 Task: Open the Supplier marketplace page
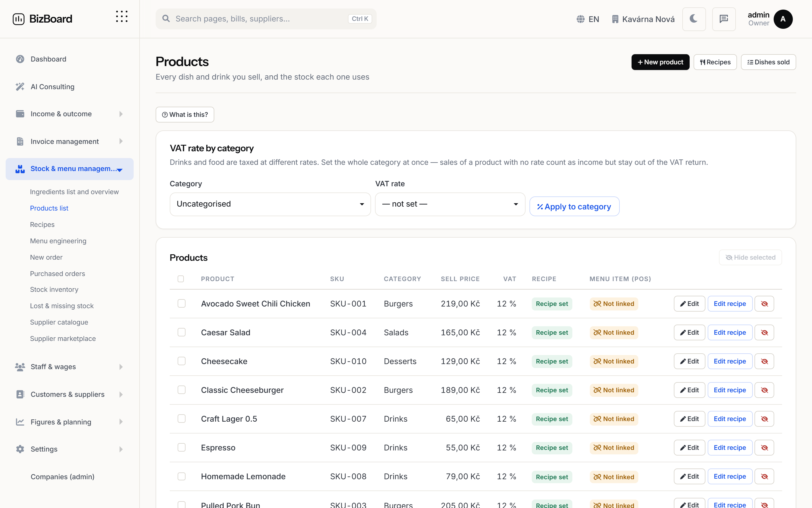[63, 339]
